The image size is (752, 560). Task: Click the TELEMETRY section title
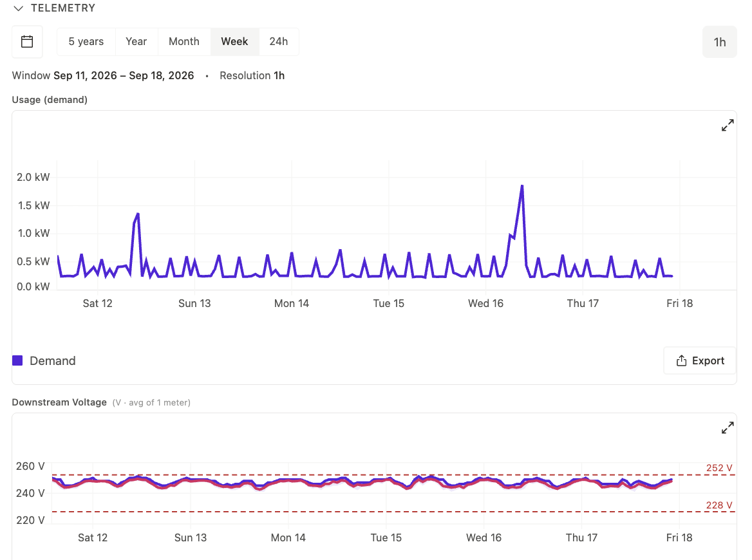[x=63, y=8]
